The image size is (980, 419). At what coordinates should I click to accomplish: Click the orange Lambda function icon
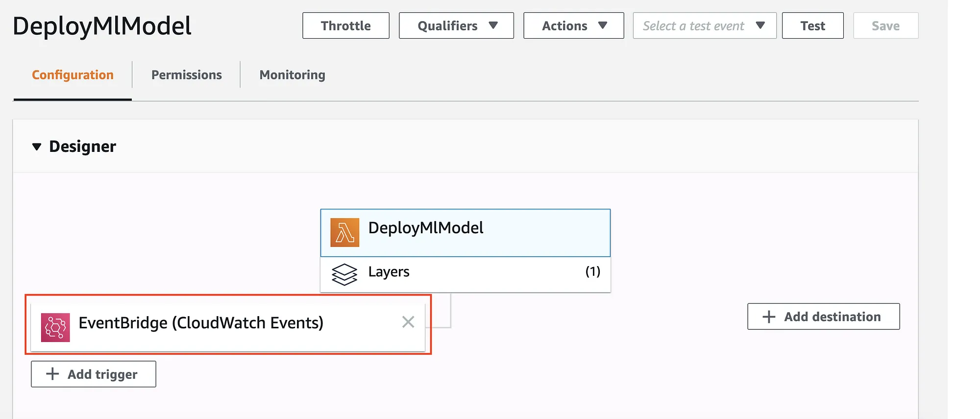[345, 232]
